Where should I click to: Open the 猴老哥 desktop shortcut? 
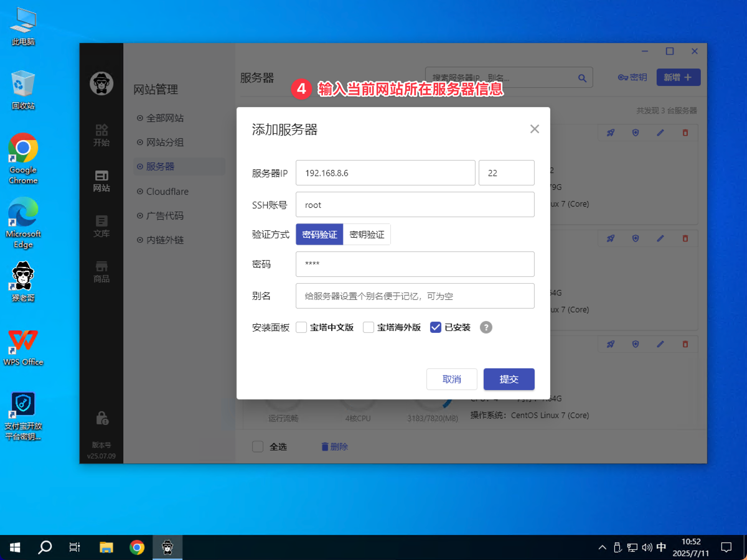[x=23, y=281]
